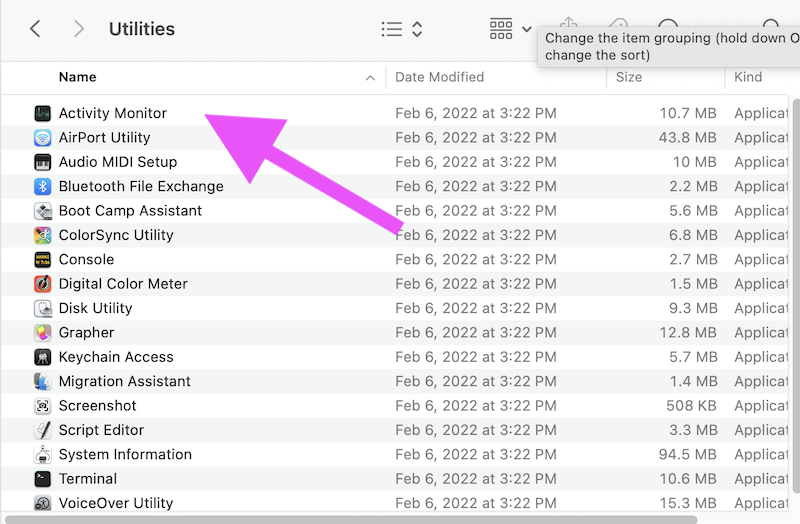Sort by the Size column
The height and width of the screenshot is (524, 800).
[629, 77]
